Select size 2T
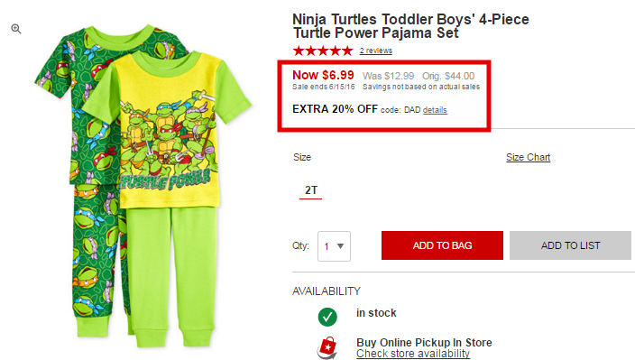 coord(311,190)
